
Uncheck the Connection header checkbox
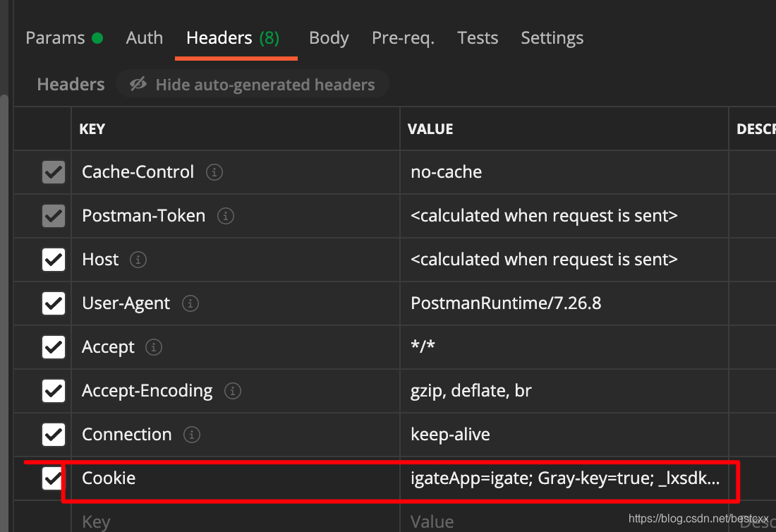(54, 435)
